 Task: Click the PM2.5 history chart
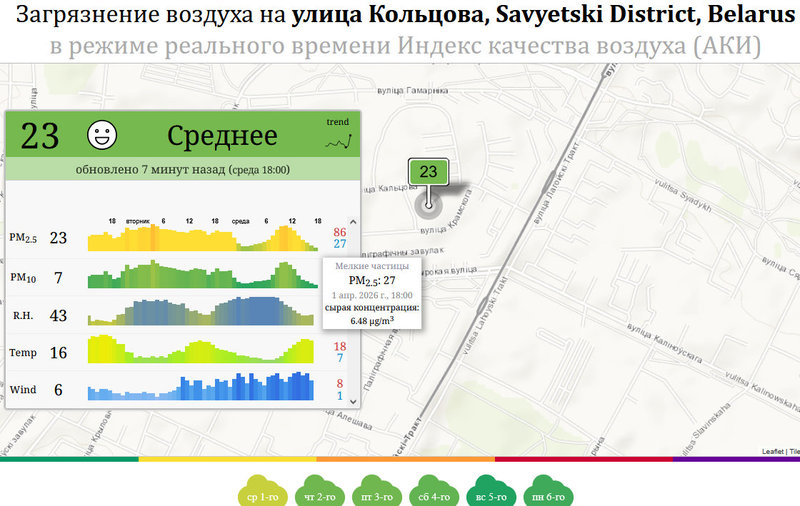[200, 238]
